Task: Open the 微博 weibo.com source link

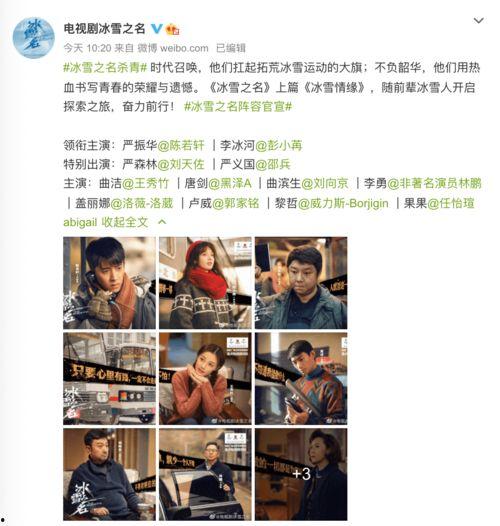Action: click(x=173, y=48)
